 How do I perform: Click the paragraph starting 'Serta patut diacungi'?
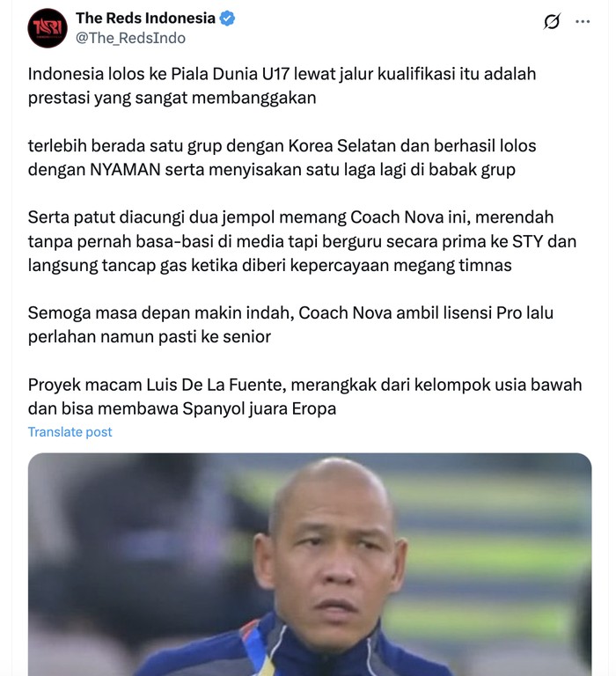click(302, 241)
